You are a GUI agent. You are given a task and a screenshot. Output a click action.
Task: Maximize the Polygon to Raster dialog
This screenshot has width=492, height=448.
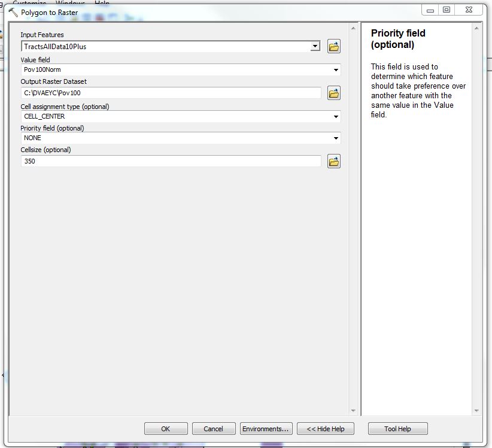pos(447,10)
